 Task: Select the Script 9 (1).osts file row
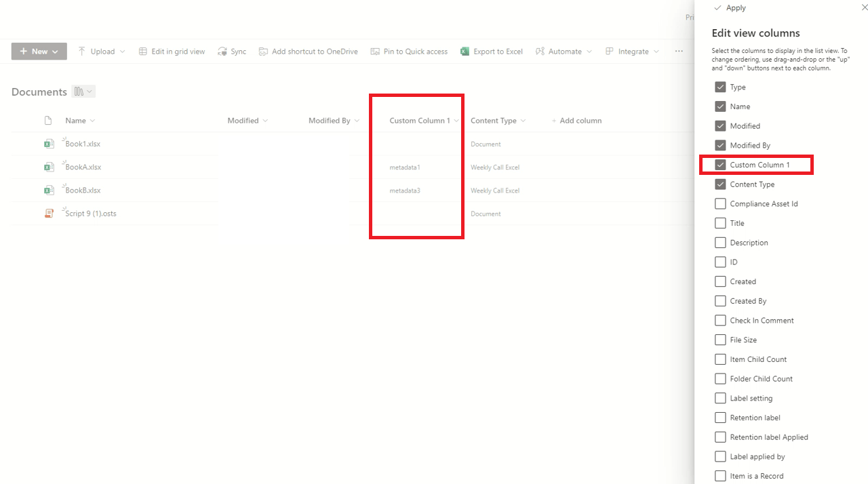(92, 213)
